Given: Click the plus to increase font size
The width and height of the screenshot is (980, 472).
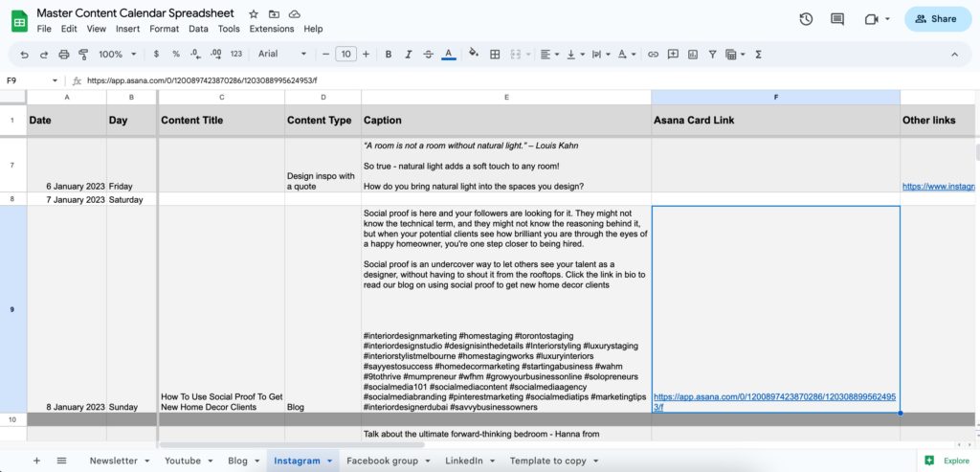Looking at the screenshot, I should 366,55.
